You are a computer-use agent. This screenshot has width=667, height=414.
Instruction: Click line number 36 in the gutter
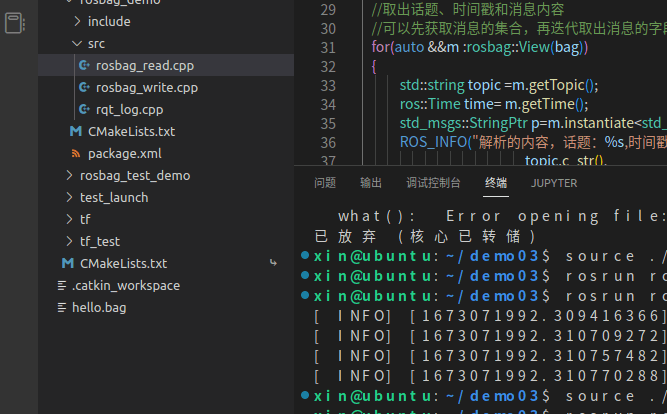pos(328,143)
